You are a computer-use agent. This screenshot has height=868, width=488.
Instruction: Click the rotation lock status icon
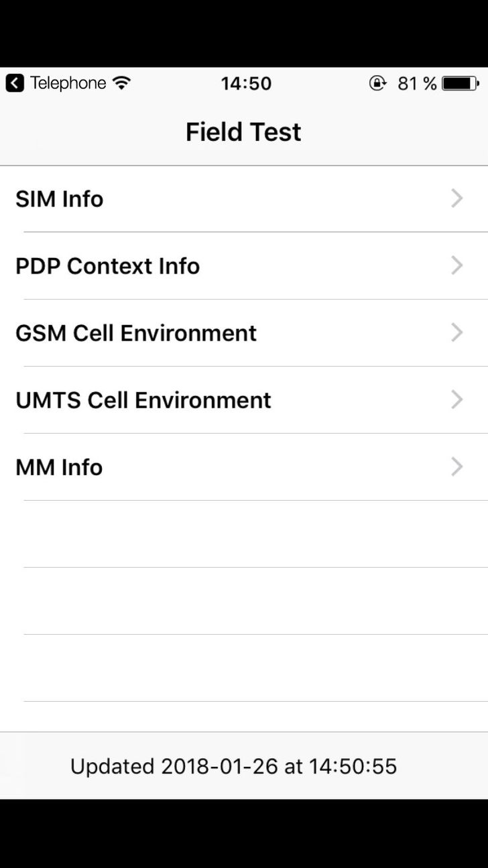[x=378, y=83]
